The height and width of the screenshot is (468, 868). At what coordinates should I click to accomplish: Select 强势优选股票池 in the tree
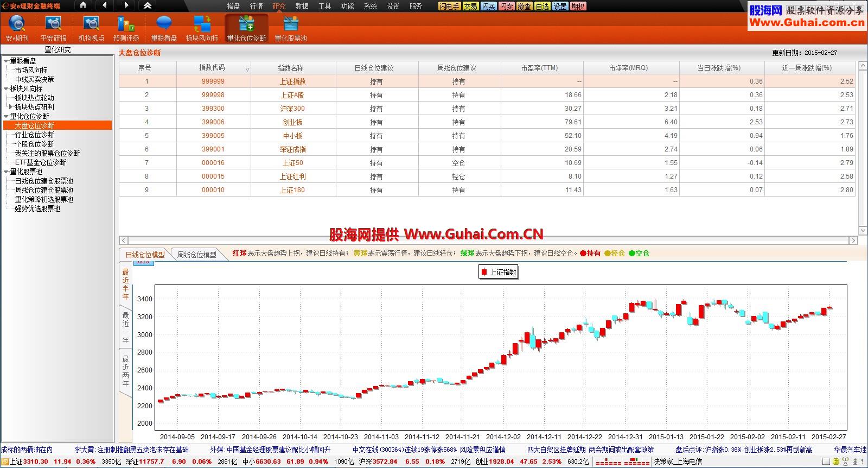[x=38, y=208]
